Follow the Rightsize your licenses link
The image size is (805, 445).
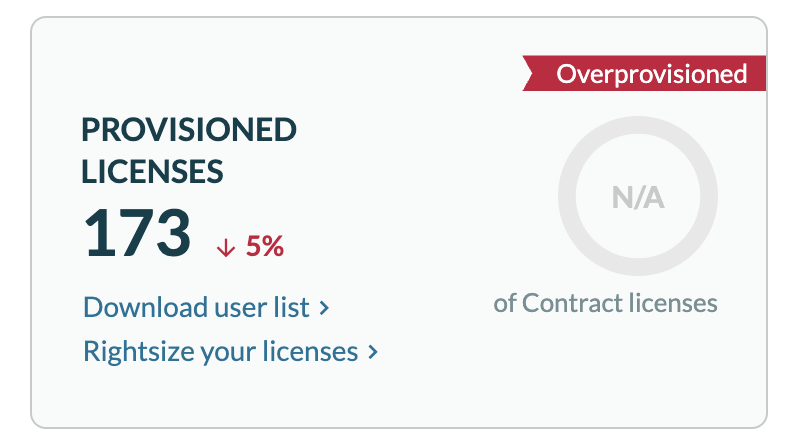pyautogui.click(x=221, y=352)
